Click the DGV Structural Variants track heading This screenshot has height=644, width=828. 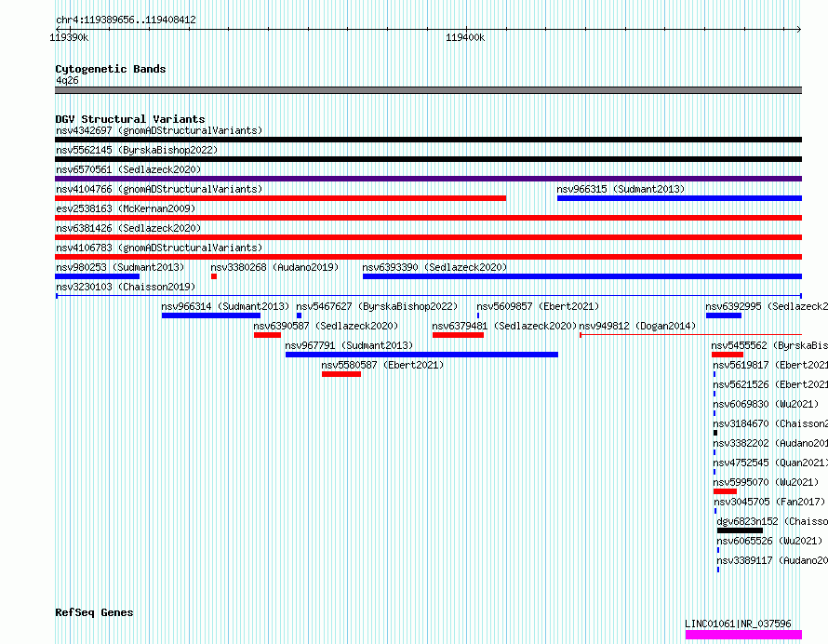click(x=130, y=119)
